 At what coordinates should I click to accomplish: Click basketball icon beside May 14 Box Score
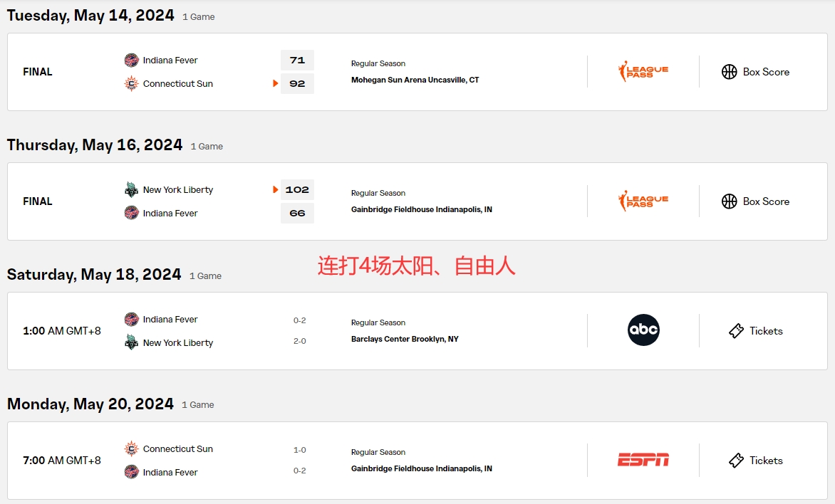(729, 72)
